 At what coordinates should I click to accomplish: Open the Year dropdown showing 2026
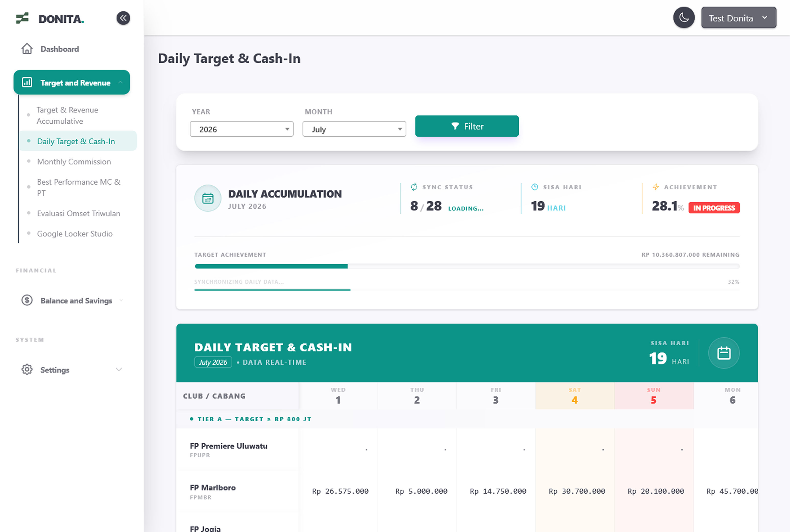pyautogui.click(x=241, y=129)
